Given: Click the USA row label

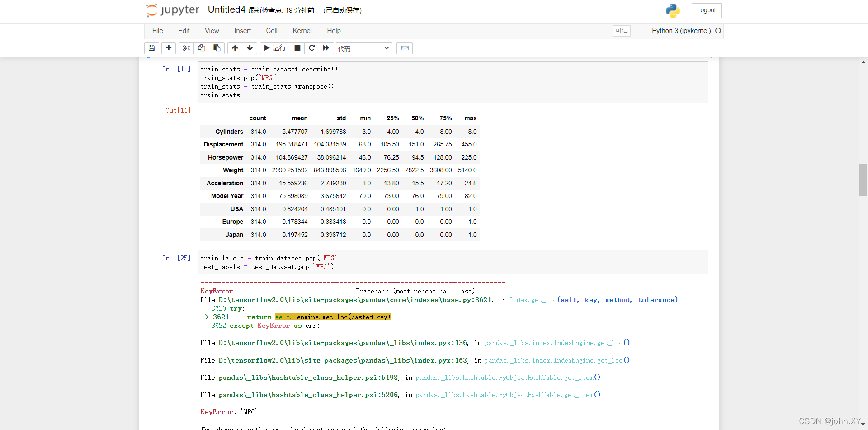Looking at the screenshot, I should point(237,209).
